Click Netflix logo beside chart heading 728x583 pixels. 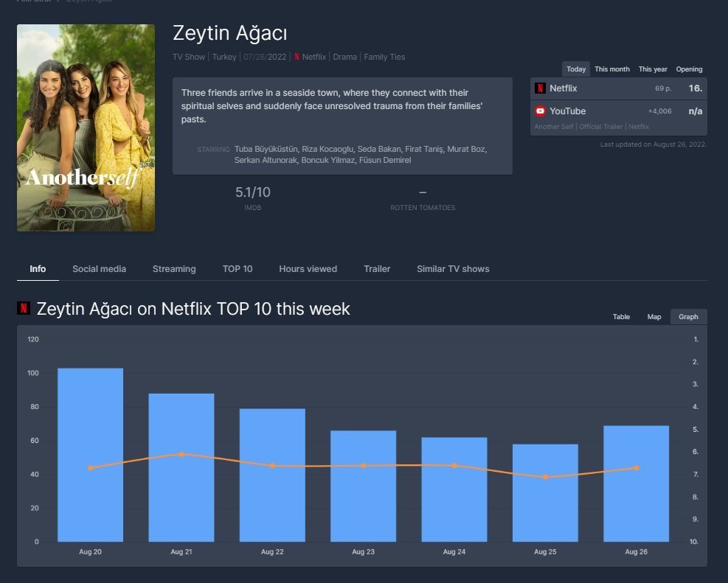pyautogui.click(x=24, y=309)
